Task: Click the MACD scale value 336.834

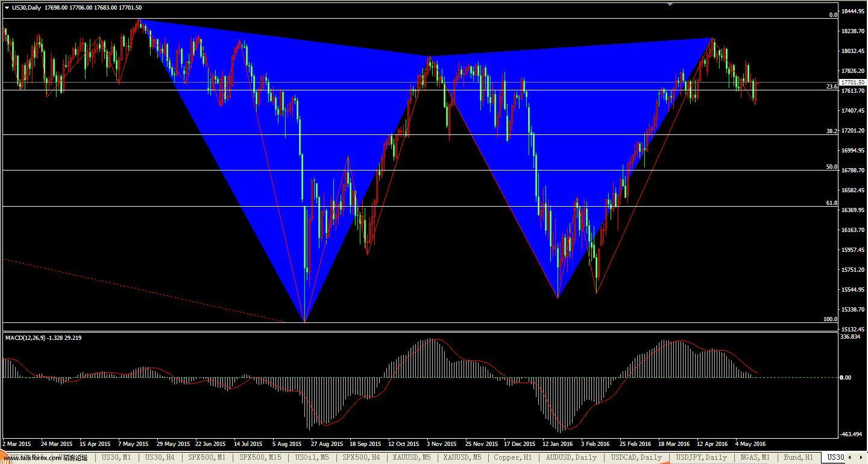Action: coord(850,337)
